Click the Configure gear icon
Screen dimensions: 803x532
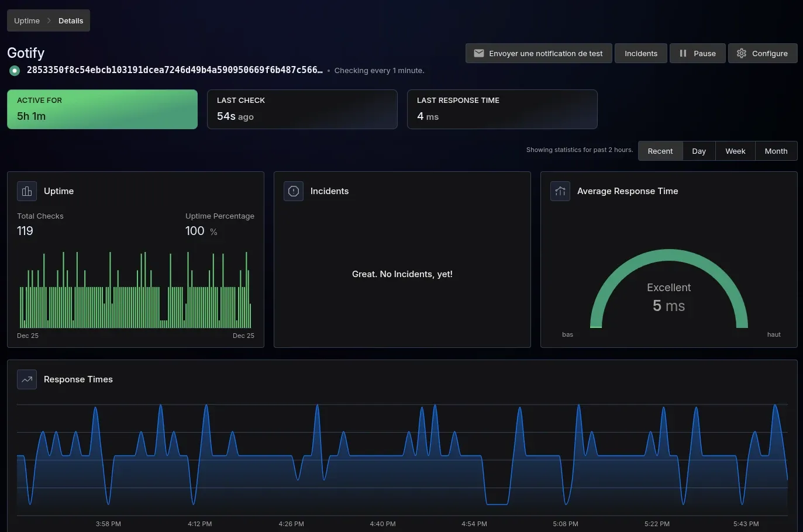click(x=741, y=53)
